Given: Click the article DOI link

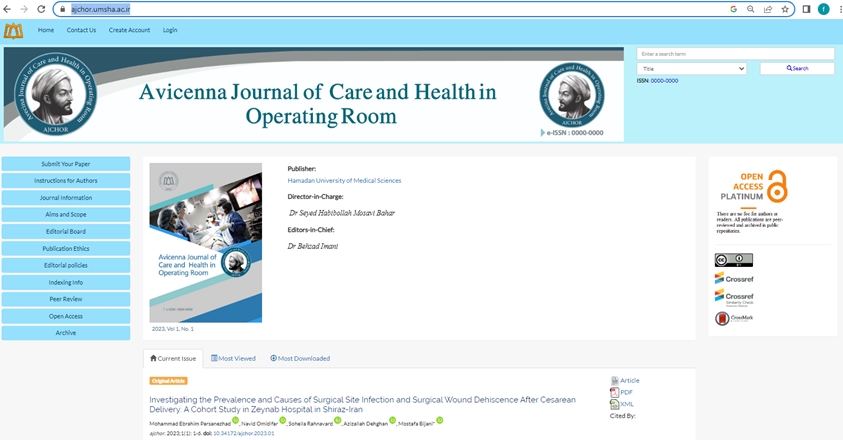Looking at the screenshot, I should 244,433.
